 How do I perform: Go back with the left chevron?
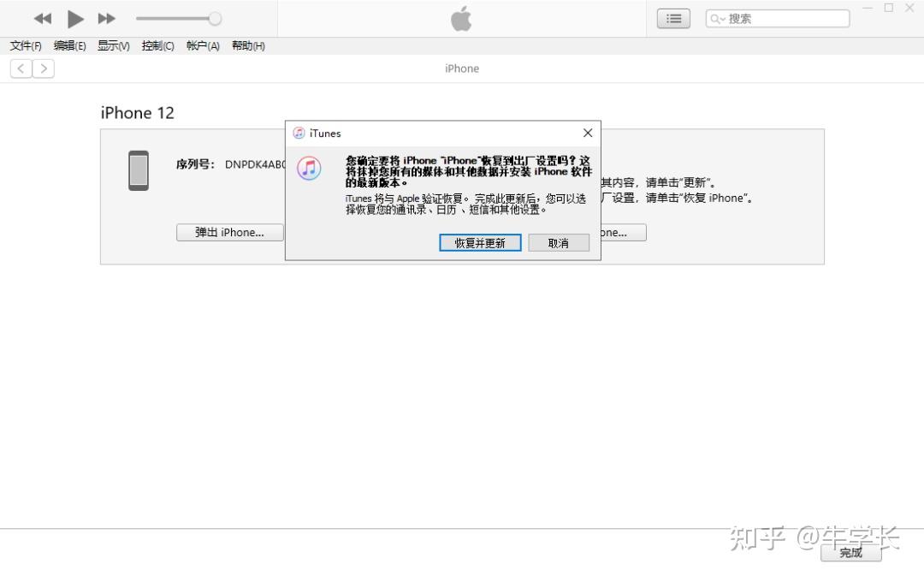(21, 68)
